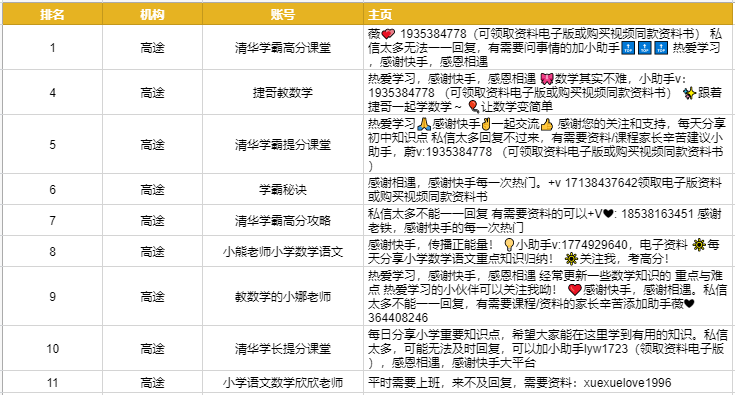The width and height of the screenshot is (735, 395).
Task: Click 高途 in the 教数学的小娜老师 row
Action: click(152, 296)
